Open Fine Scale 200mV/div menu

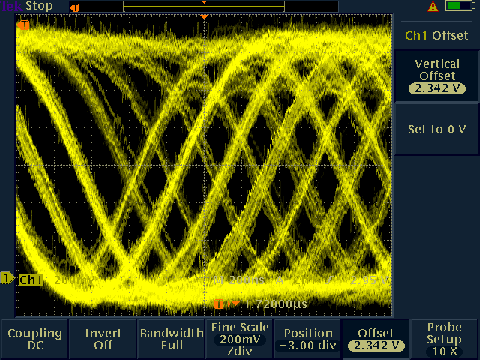239,339
